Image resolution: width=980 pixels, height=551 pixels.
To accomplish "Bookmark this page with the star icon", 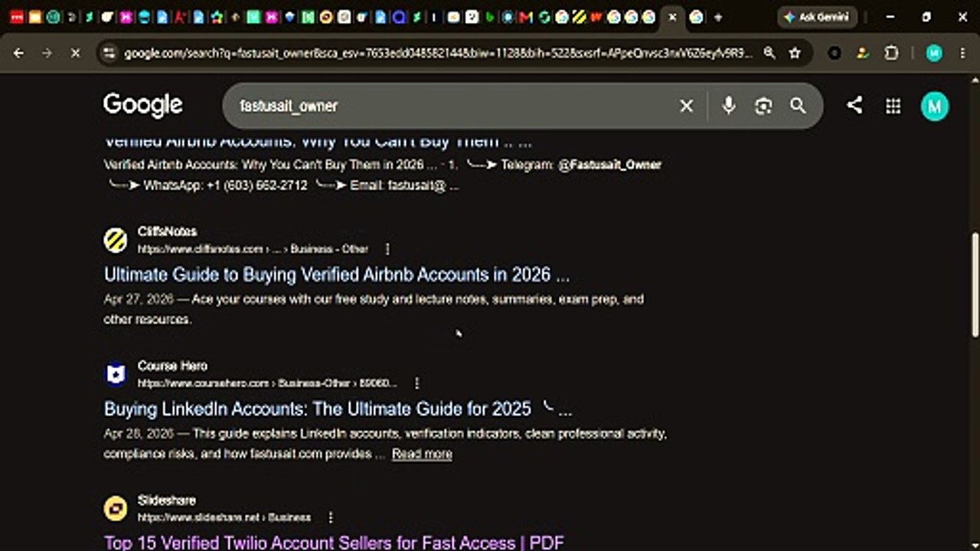I will coord(795,53).
